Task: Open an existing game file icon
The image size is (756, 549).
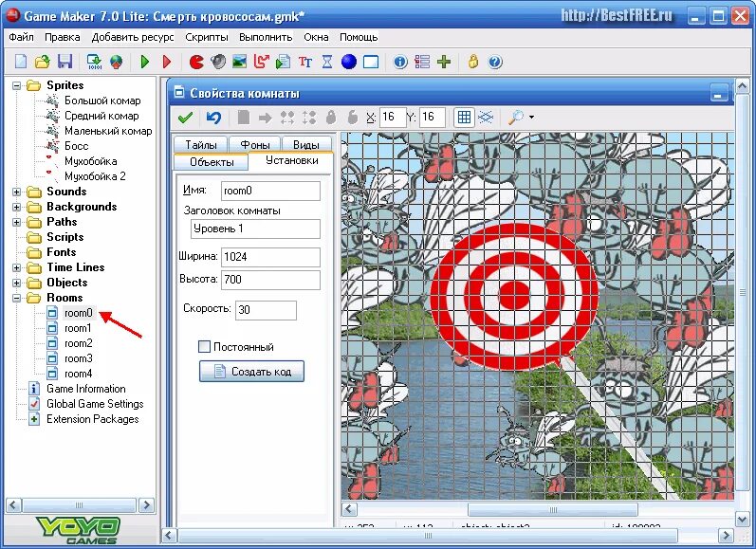Action: tap(43, 62)
